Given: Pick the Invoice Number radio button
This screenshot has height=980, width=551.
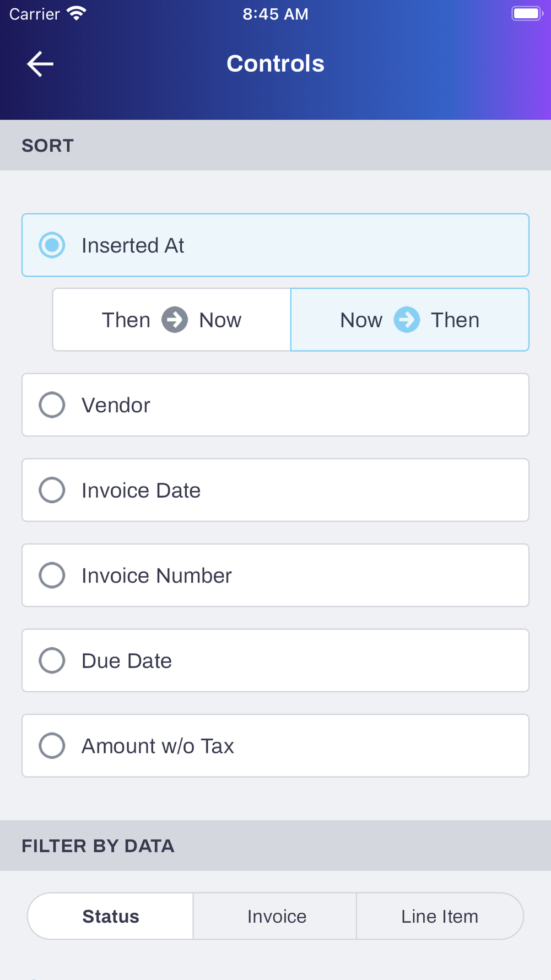Looking at the screenshot, I should [52, 575].
